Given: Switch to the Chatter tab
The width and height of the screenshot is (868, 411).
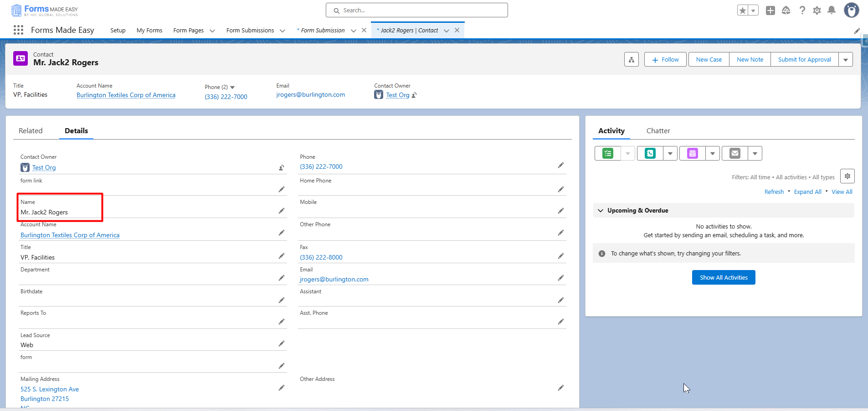Looking at the screenshot, I should coord(658,131).
